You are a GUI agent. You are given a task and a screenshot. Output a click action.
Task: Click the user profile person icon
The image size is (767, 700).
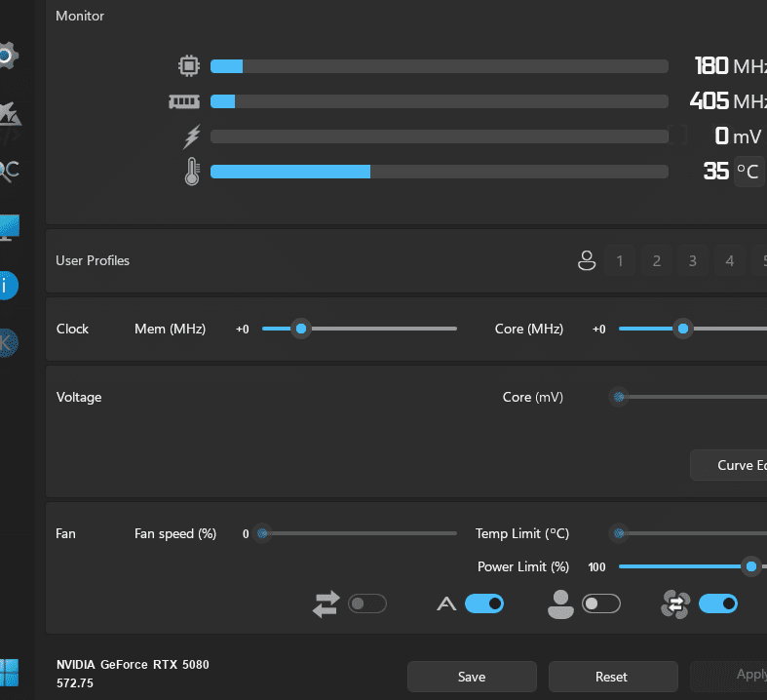[587, 260]
